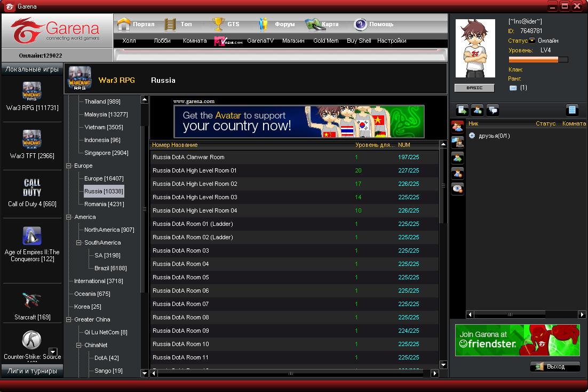The height and width of the screenshot is (392, 588).
Task: Open the clan flag tab icon
Action: pyautogui.click(x=457, y=142)
